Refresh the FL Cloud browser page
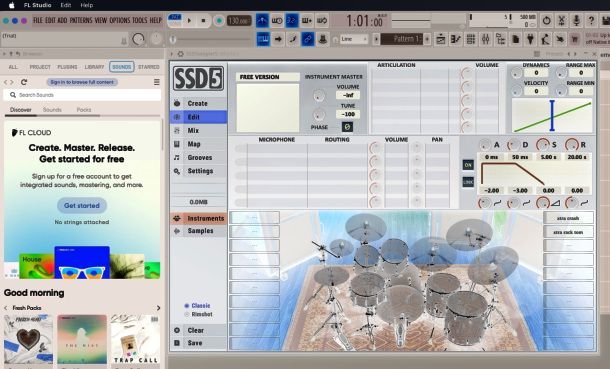Image resolution: width=610 pixels, height=369 pixels. pos(24,82)
